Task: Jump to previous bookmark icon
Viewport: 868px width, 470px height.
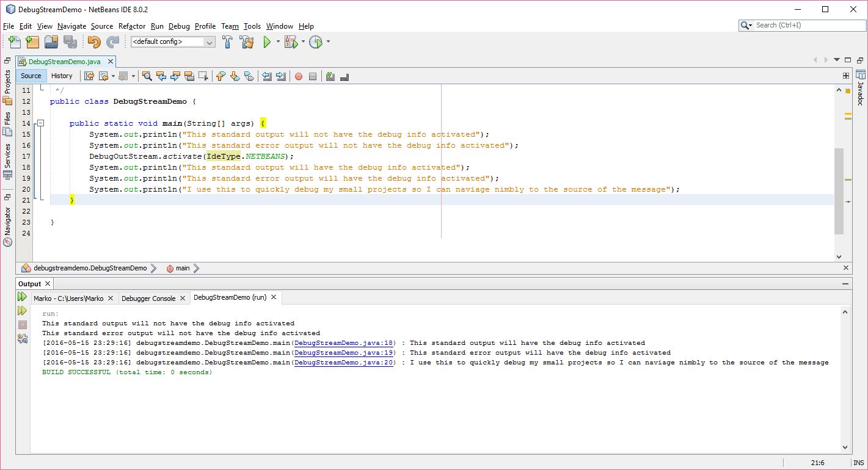Action: [x=221, y=76]
